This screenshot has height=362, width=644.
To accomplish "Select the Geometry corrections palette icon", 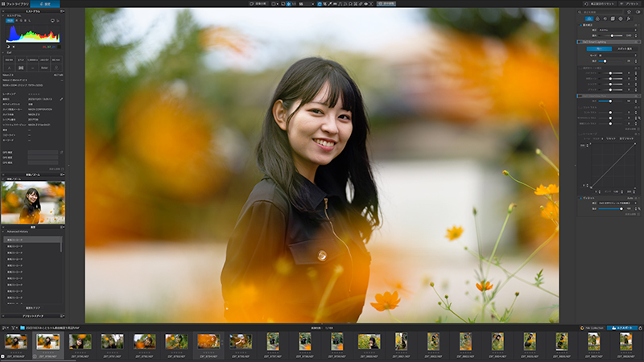I will 613,19.
